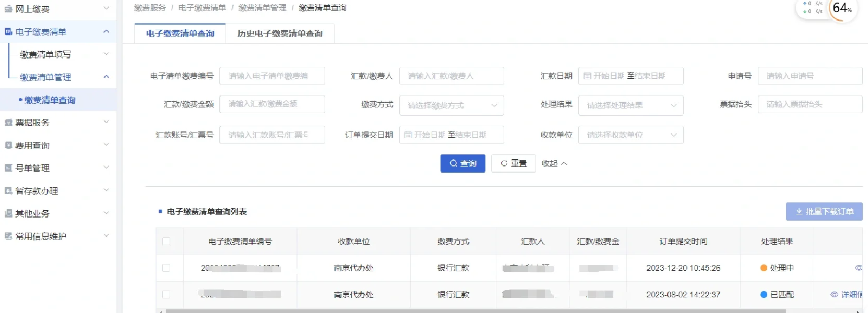Click the 号单管理 sidebar icon
The height and width of the screenshot is (313, 868).
[x=8, y=168]
